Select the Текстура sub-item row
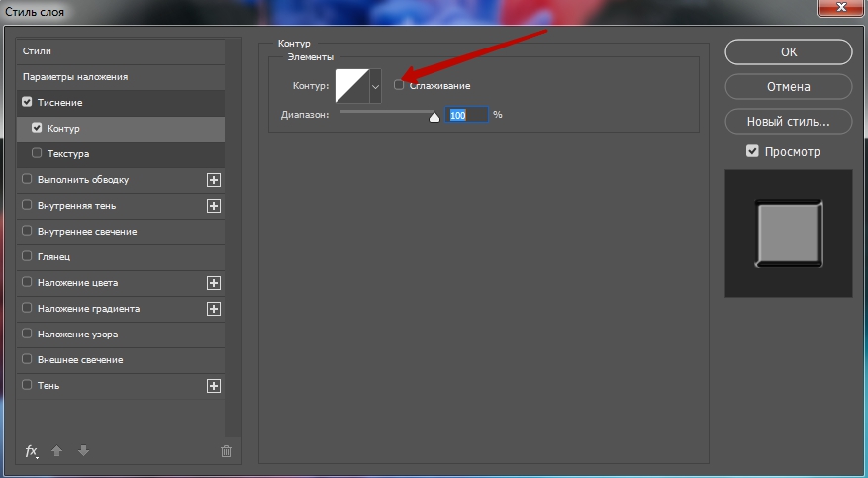This screenshot has width=868, height=478. coord(121,153)
